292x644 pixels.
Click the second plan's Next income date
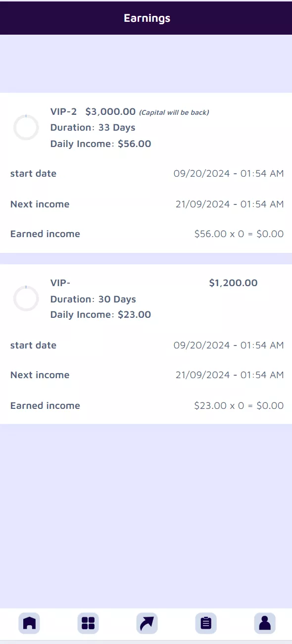230,375
